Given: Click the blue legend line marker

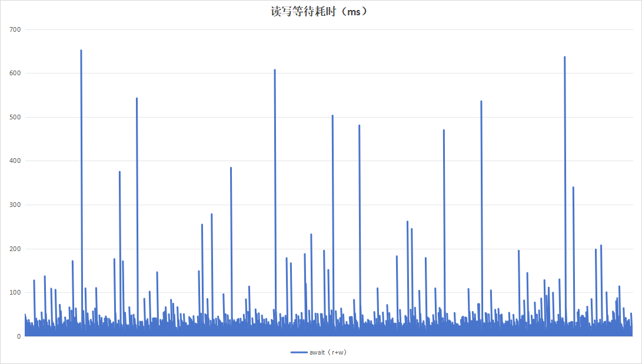Looking at the screenshot, I should [x=299, y=352].
